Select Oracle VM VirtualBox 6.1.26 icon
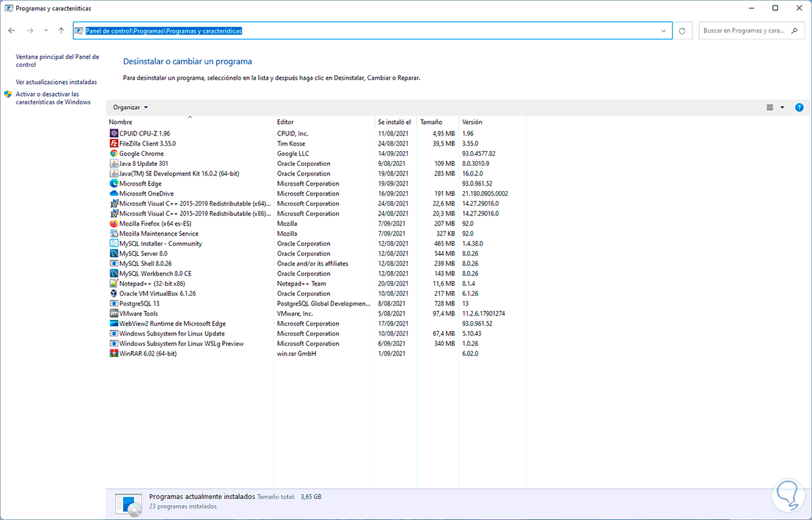Screen dimensions: 812x520 114,293
